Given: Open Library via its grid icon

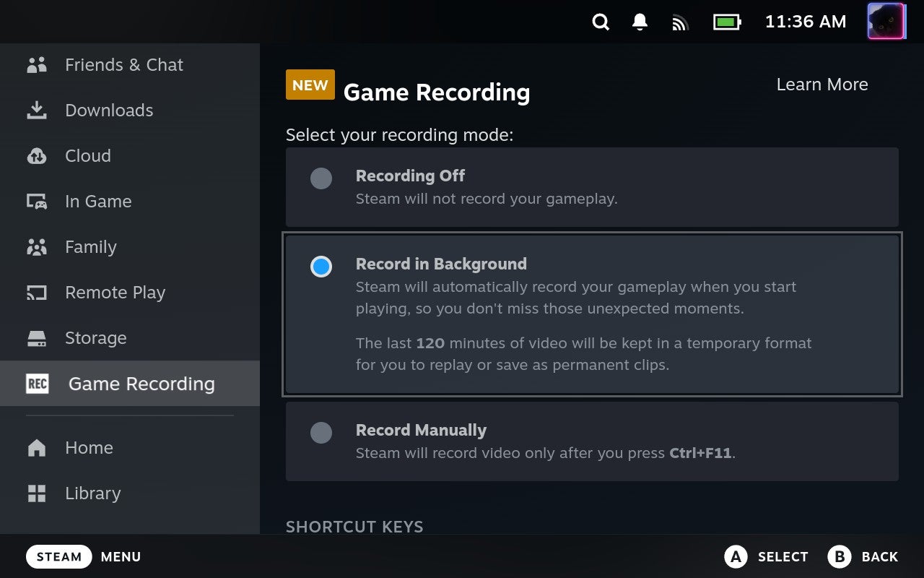Looking at the screenshot, I should (x=36, y=493).
